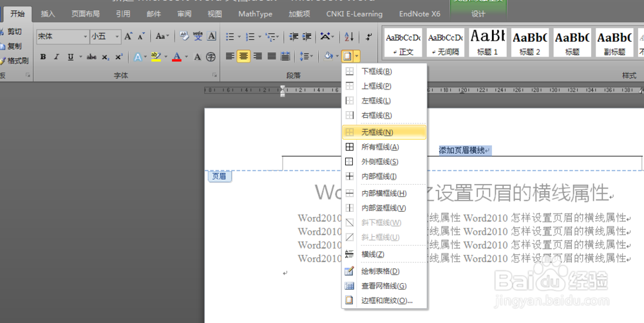Image resolution: width=644 pixels, height=323 pixels.
Task: Apply Shading paint bucket color
Action: pos(328,56)
